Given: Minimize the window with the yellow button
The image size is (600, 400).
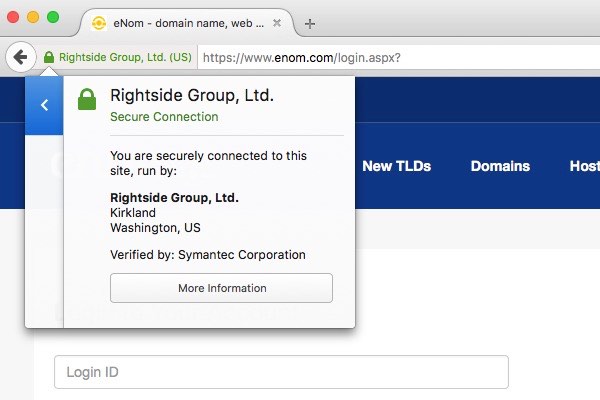Looking at the screenshot, I should point(33,17).
